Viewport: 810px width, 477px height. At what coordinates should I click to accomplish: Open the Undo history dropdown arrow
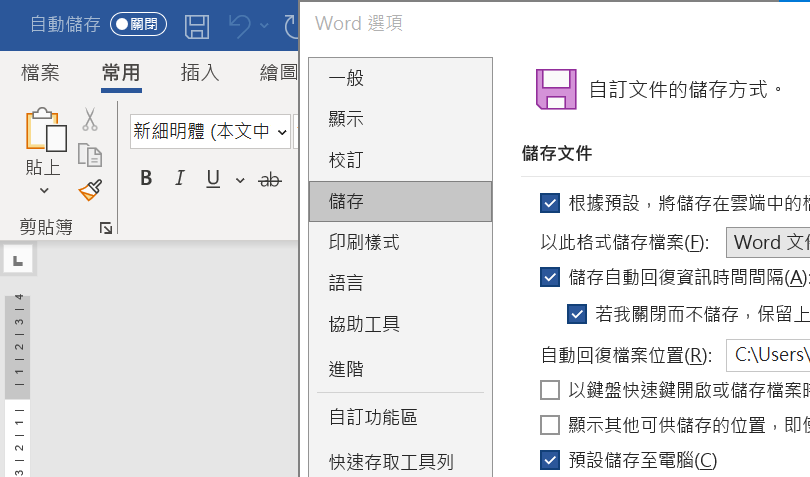click(x=264, y=25)
